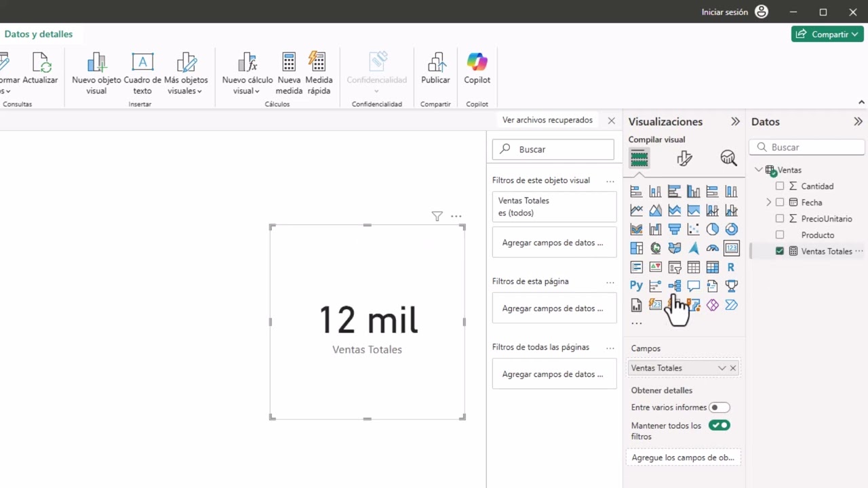
Task: Choose the clustered bar chart visual
Action: click(674, 191)
